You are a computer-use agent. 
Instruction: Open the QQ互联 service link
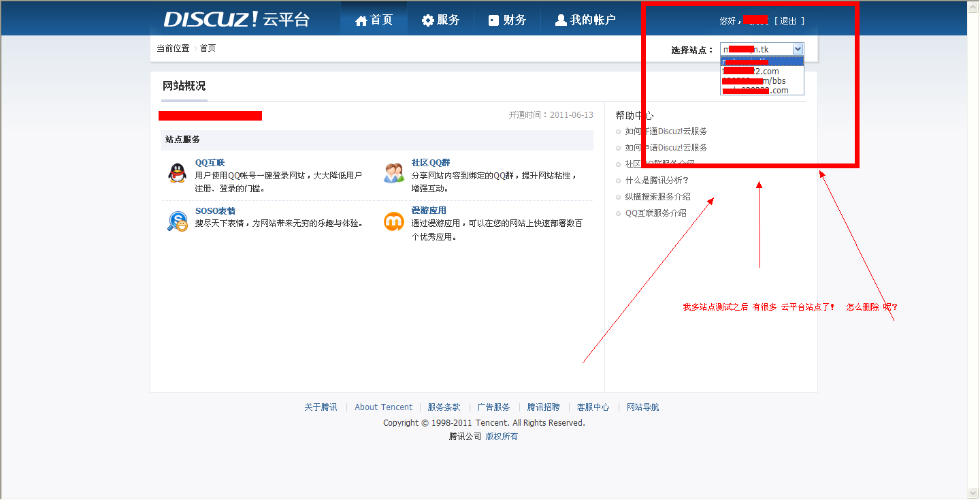pos(210,163)
